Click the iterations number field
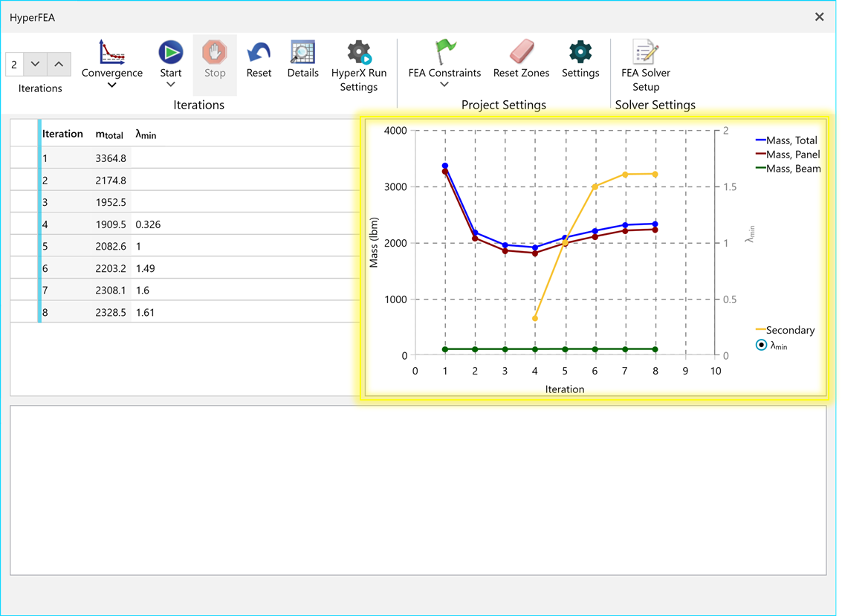The image size is (842, 616). pyautogui.click(x=14, y=65)
